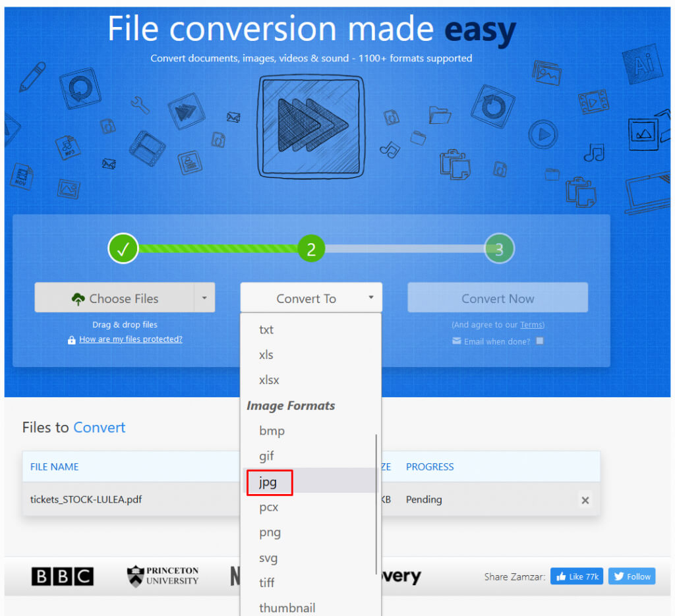Remove tickets_STOCK-LULEA.pdf with the X icon
Viewport: 675px width, 616px height.
pos(585,500)
